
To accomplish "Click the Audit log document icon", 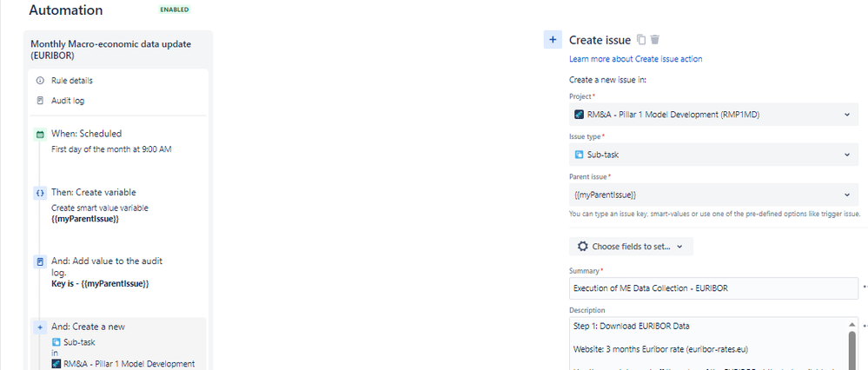I will [x=40, y=101].
